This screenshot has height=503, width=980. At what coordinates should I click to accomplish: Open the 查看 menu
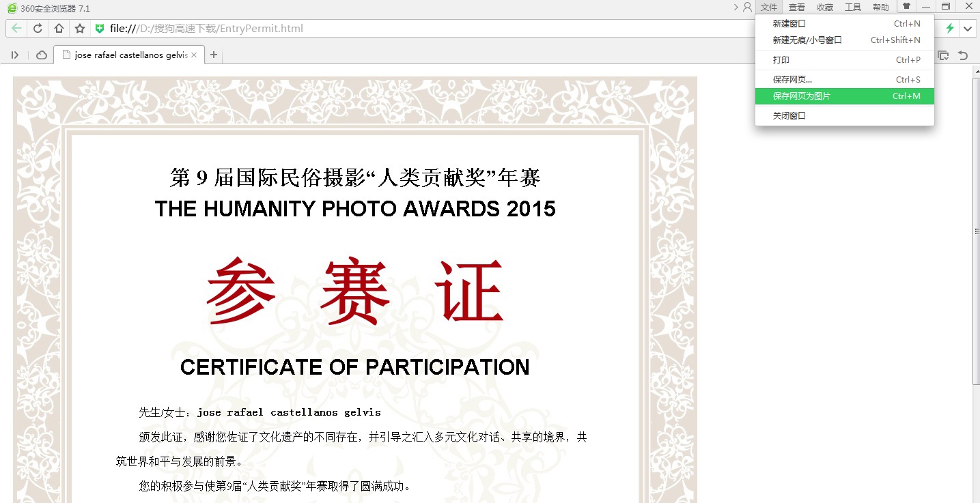[x=797, y=8]
